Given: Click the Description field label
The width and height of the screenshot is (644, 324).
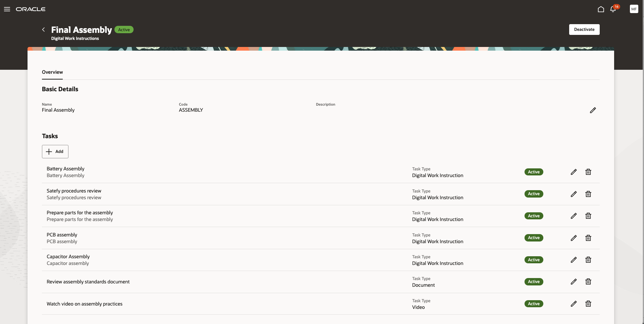Looking at the screenshot, I should (x=326, y=104).
